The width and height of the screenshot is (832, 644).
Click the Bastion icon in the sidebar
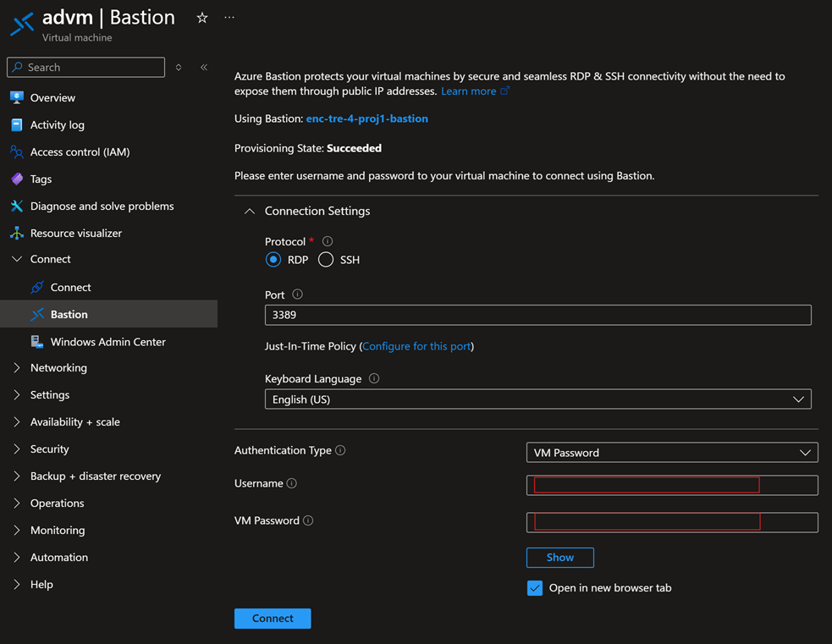point(37,315)
